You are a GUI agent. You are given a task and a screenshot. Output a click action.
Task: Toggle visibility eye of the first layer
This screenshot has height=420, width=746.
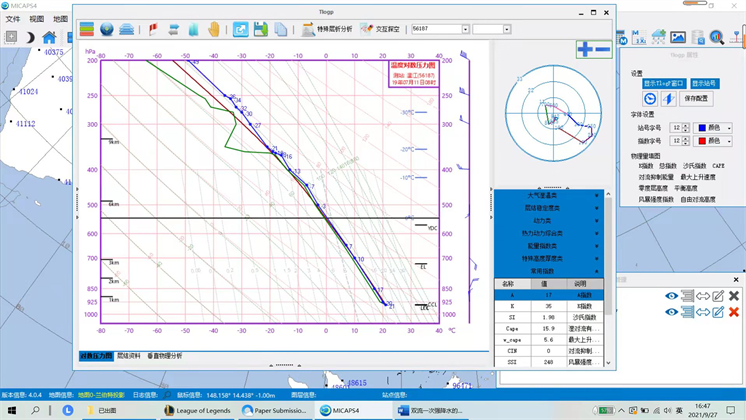click(672, 296)
